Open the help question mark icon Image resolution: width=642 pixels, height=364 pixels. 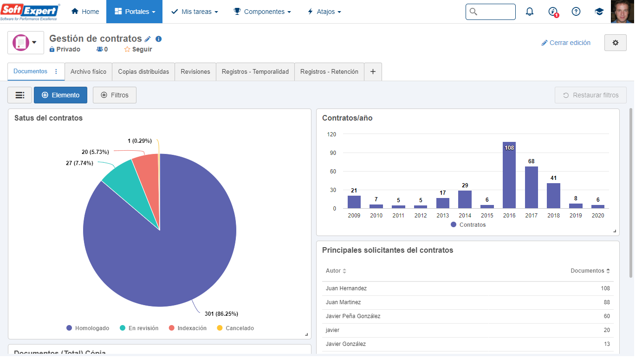(x=576, y=12)
